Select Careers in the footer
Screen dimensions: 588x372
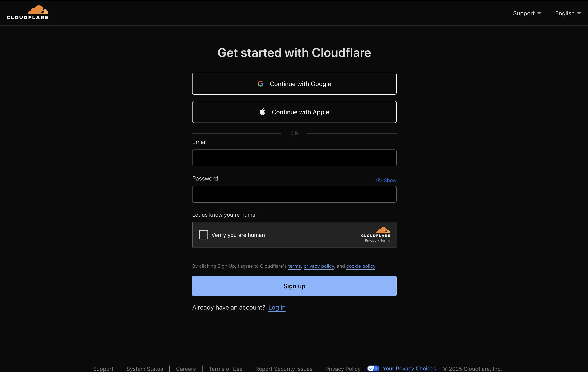pos(186,369)
